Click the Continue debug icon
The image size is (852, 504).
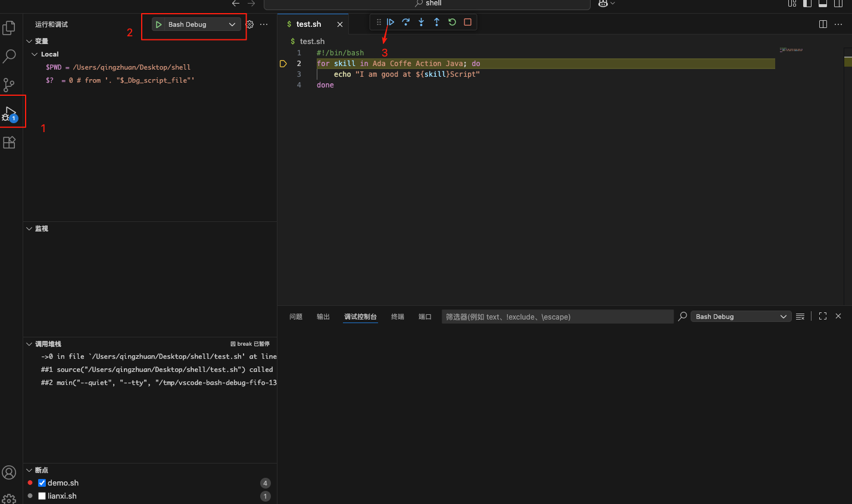(x=391, y=22)
